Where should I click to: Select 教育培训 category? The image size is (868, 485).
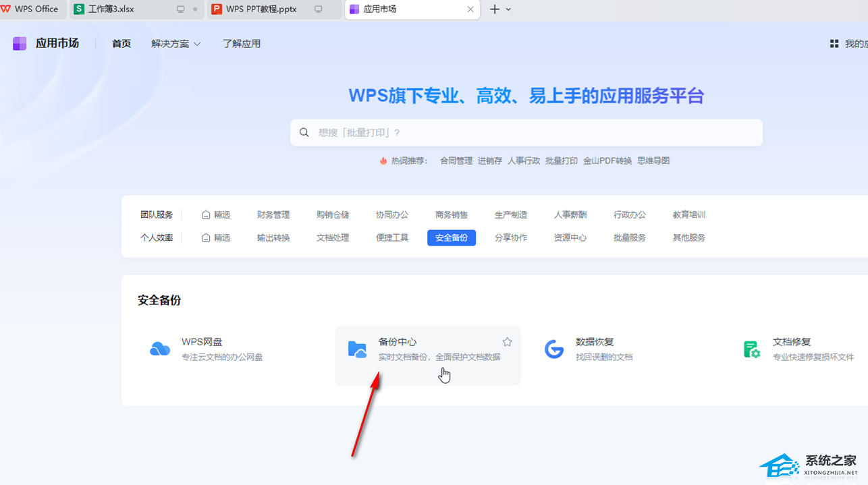click(x=689, y=215)
